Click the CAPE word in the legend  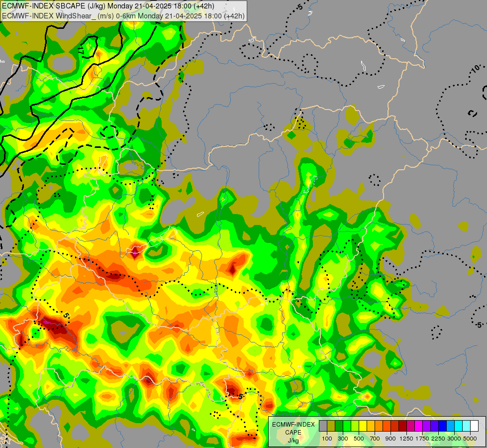(293, 433)
